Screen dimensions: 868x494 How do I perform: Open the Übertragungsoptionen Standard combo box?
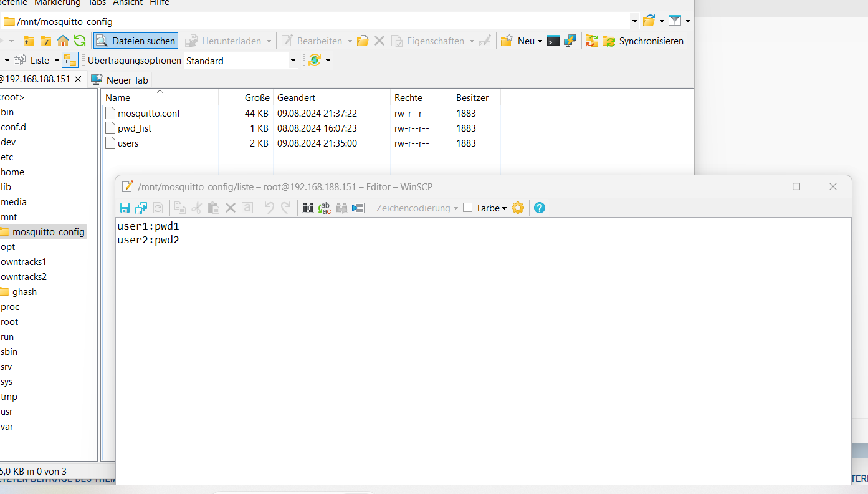241,61
